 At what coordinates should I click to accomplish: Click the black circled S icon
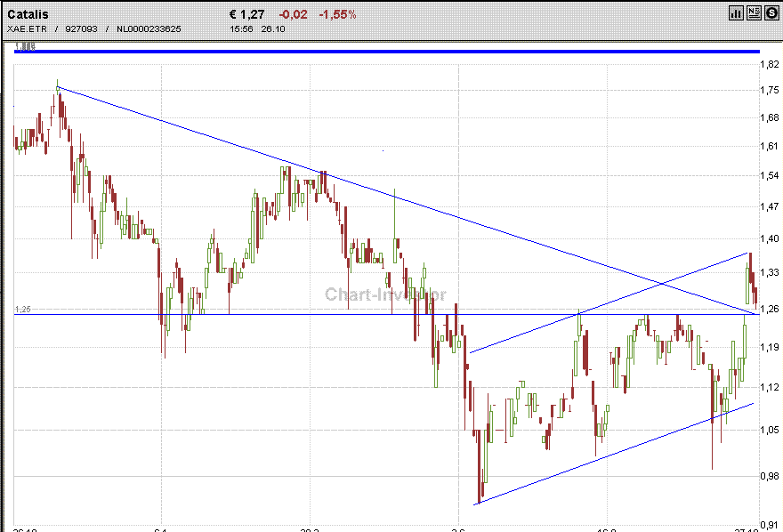click(x=771, y=12)
